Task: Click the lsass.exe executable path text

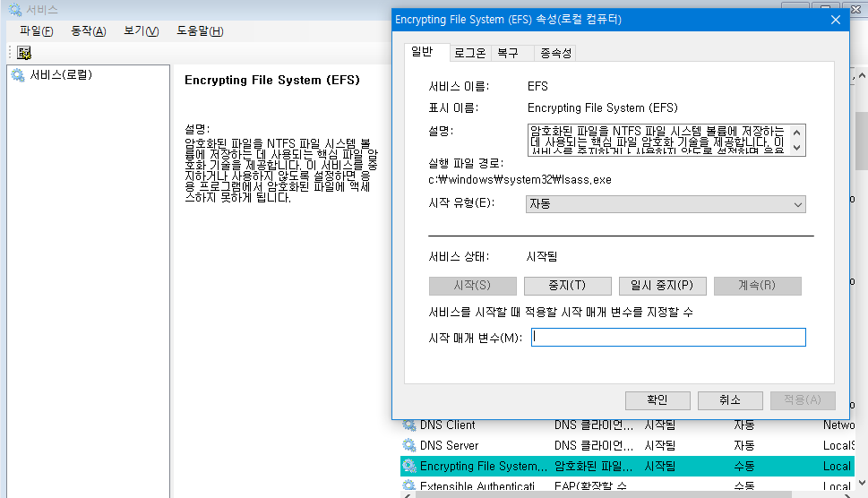Action: point(520,180)
